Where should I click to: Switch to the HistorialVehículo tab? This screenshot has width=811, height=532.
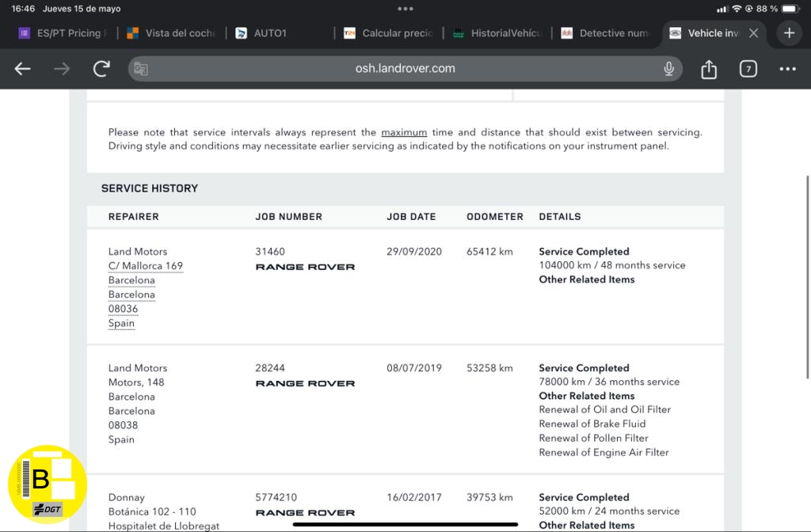[497, 33]
